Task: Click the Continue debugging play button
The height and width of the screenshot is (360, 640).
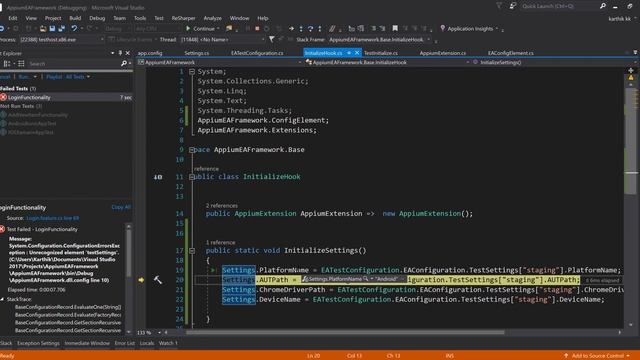Action: tap(188, 29)
